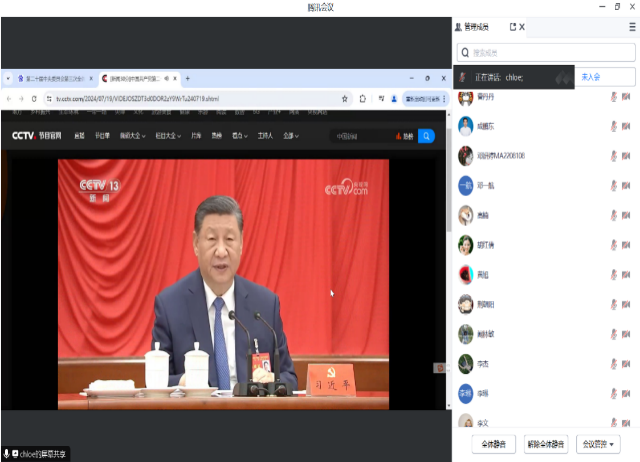Bookmark the page with the star icon
The image size is (640, 462).
(345, 99)
